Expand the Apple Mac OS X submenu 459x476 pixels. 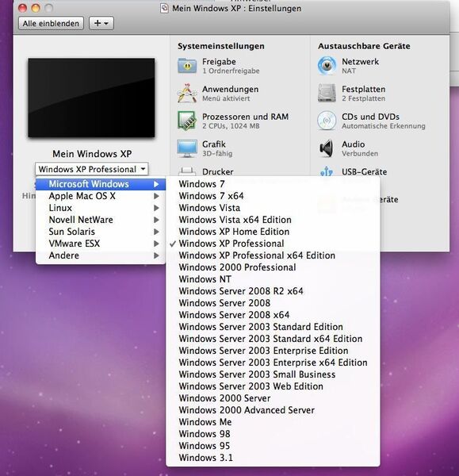(101, 196)
